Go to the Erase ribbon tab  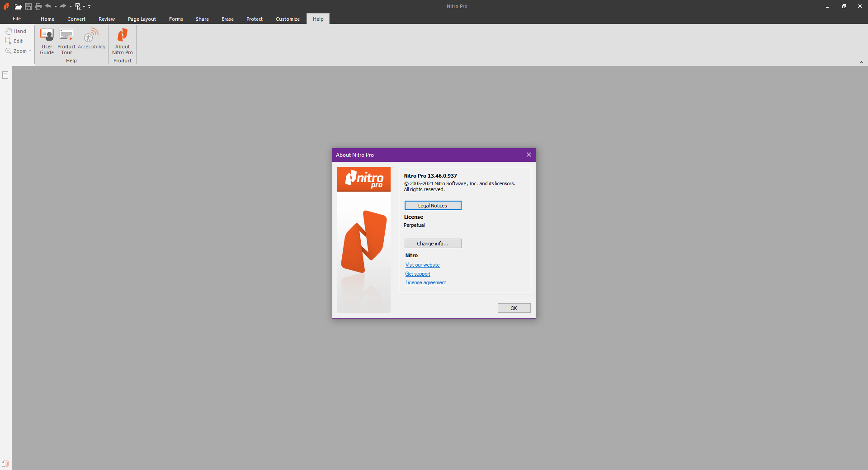228,19
